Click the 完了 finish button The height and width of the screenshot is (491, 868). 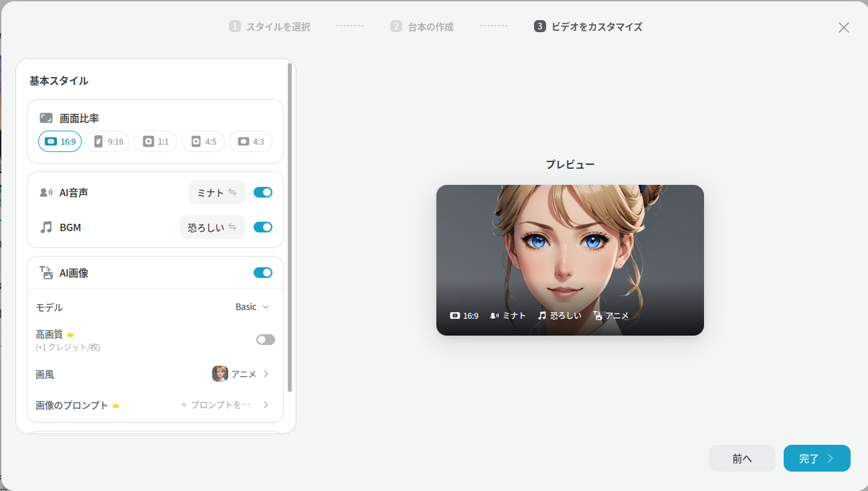coord(816,458)
